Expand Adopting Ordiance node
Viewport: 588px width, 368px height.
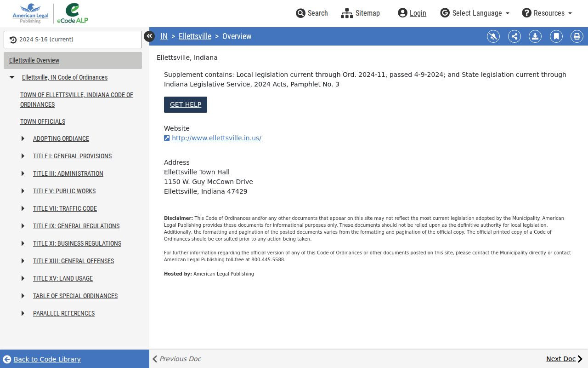23,138
